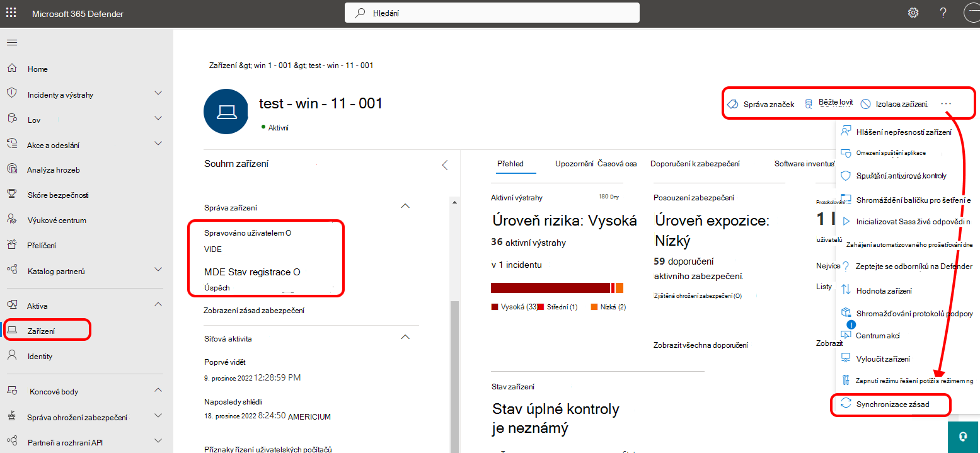
Task: Click the Koncové body icon
Action: point(11,391)
